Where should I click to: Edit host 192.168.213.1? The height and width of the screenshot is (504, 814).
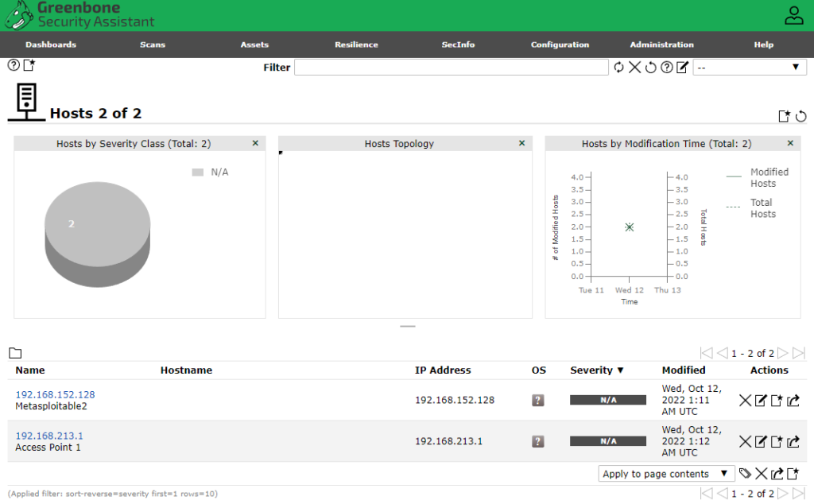click(x=761, y=442)
